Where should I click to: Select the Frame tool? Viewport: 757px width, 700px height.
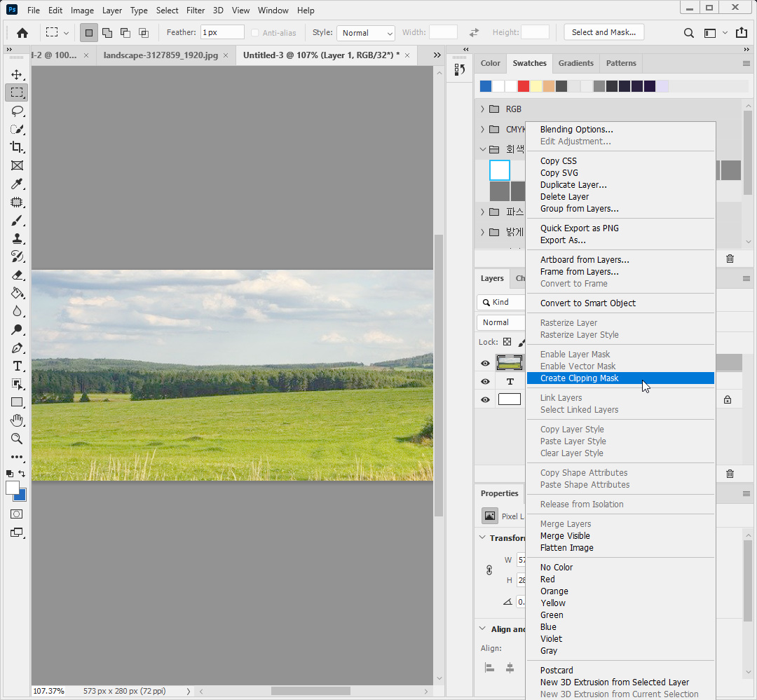(x=17, y=165)
